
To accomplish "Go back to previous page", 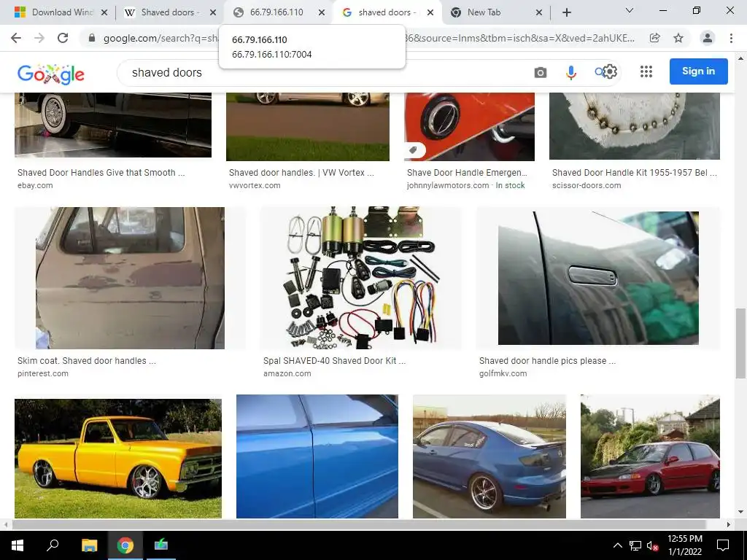I will (16, 38).
